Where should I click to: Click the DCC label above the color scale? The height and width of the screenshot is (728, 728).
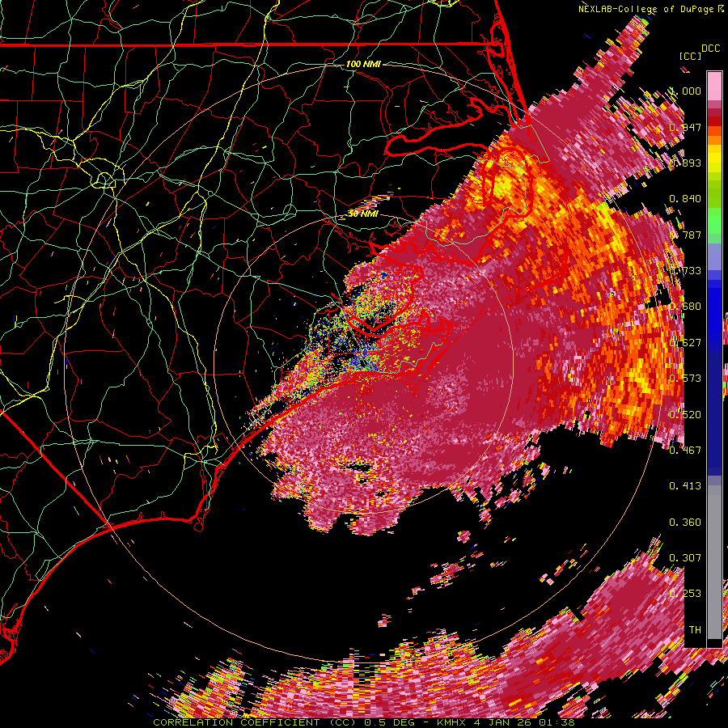coord(710,49)
